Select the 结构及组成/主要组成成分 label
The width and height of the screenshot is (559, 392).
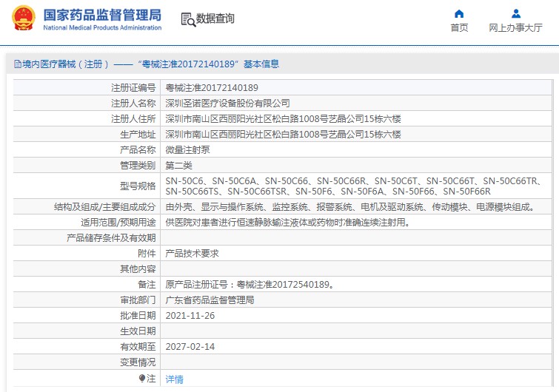coord(105,207)
